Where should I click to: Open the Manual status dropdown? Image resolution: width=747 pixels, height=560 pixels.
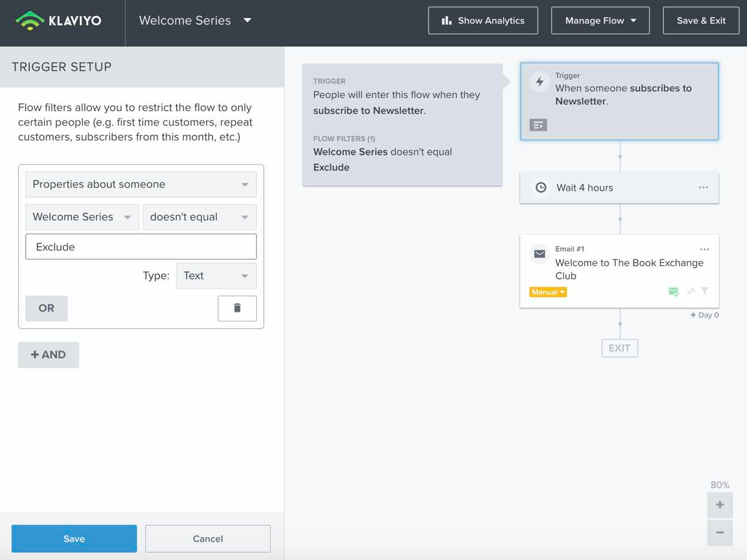coord(548,292)
